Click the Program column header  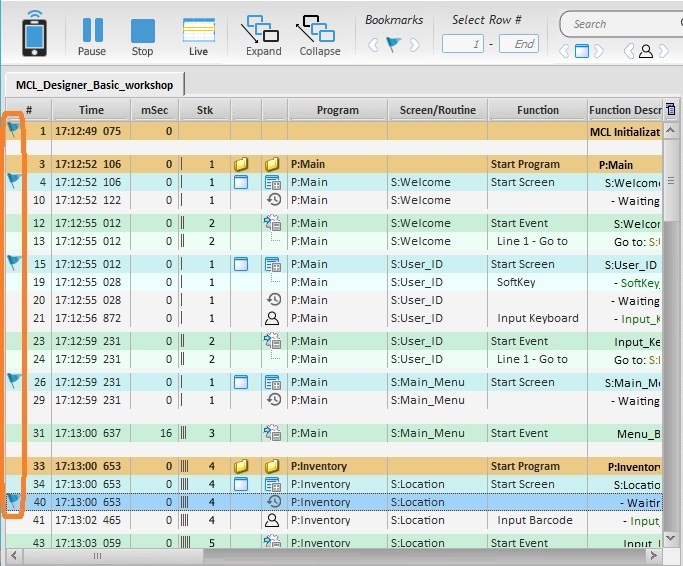click(x=337, y=110)
